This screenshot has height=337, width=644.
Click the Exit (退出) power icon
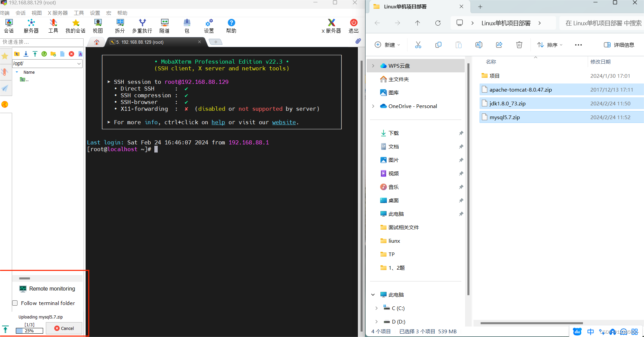pos(354,26)
